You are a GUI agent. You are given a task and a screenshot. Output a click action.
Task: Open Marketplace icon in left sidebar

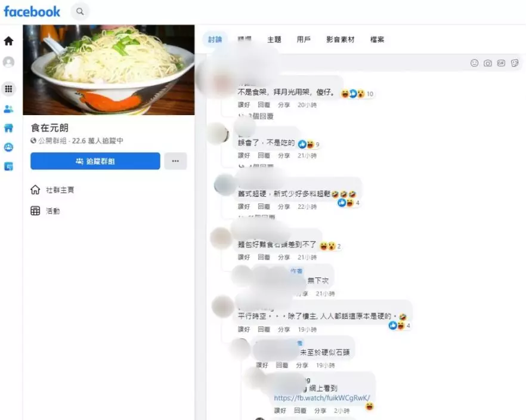(8, 128)
